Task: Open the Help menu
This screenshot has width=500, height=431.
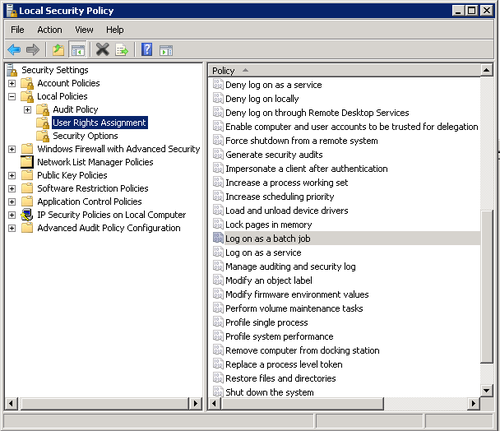Action: (115, 30)
